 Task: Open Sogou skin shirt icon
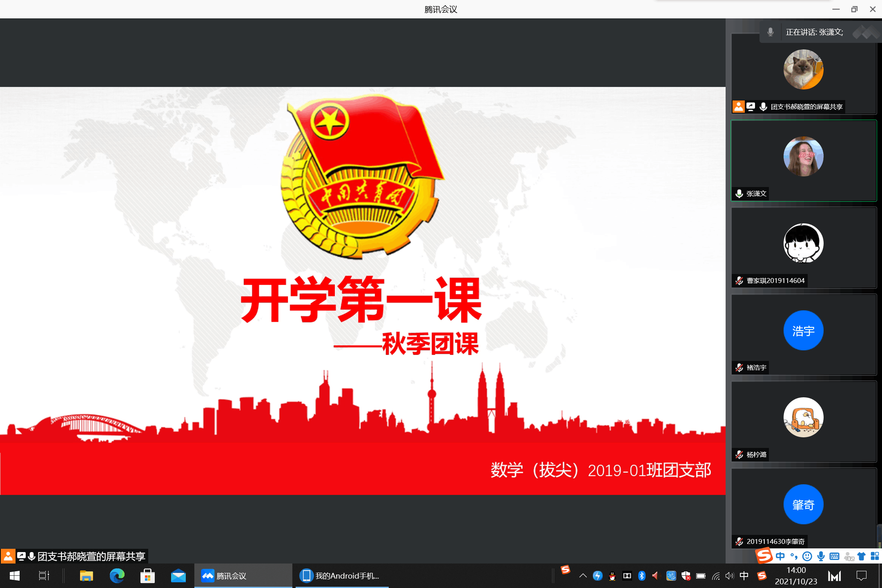coord(862,556)
